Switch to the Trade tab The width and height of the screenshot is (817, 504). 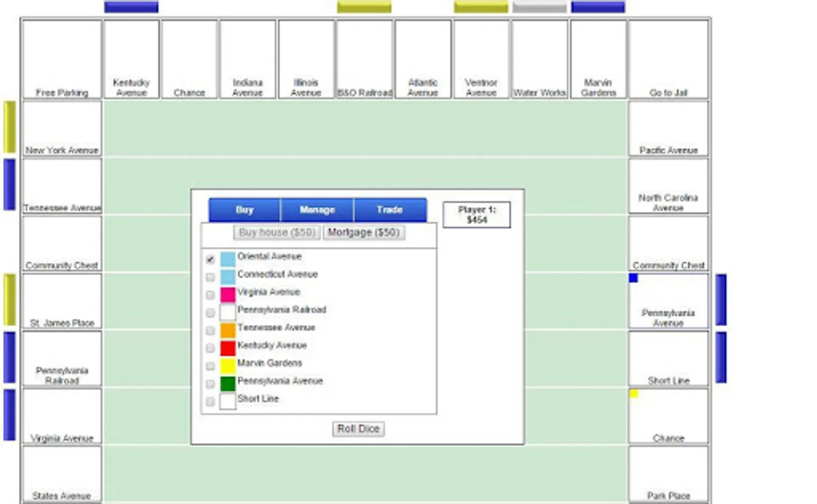[389, 209]
